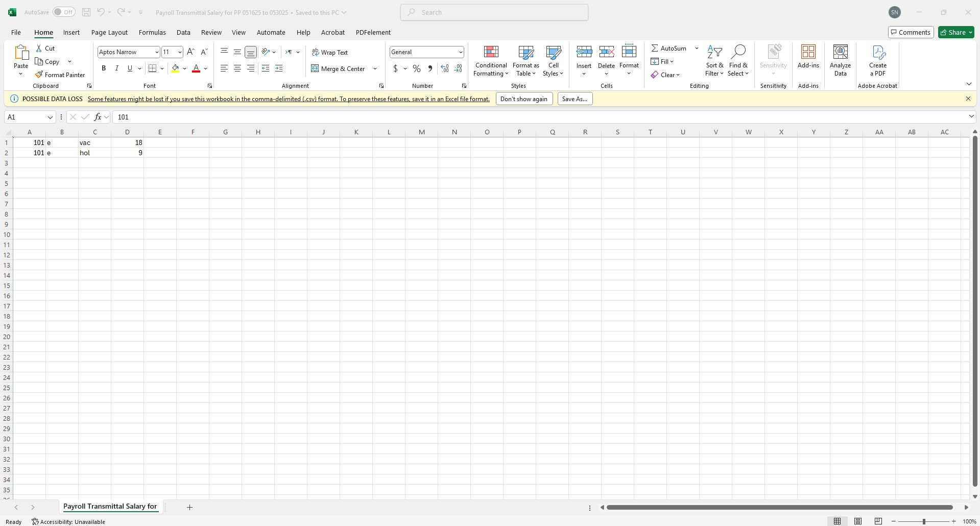Open the Formulas ribbon tab
The height and width of the screenshot is (526, 980).
coord(152,32)
